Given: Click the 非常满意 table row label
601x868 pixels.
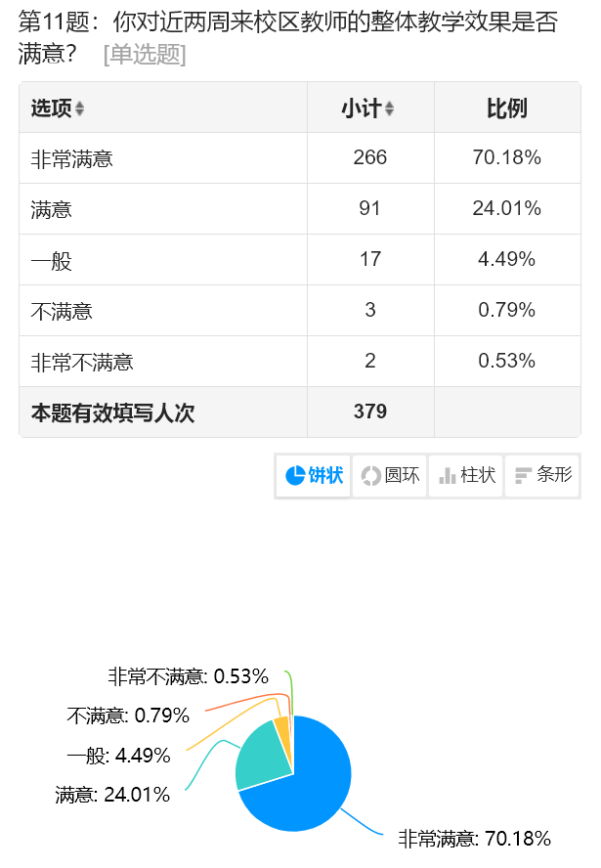Looking at the screenshot, I should tap(72, 158).
